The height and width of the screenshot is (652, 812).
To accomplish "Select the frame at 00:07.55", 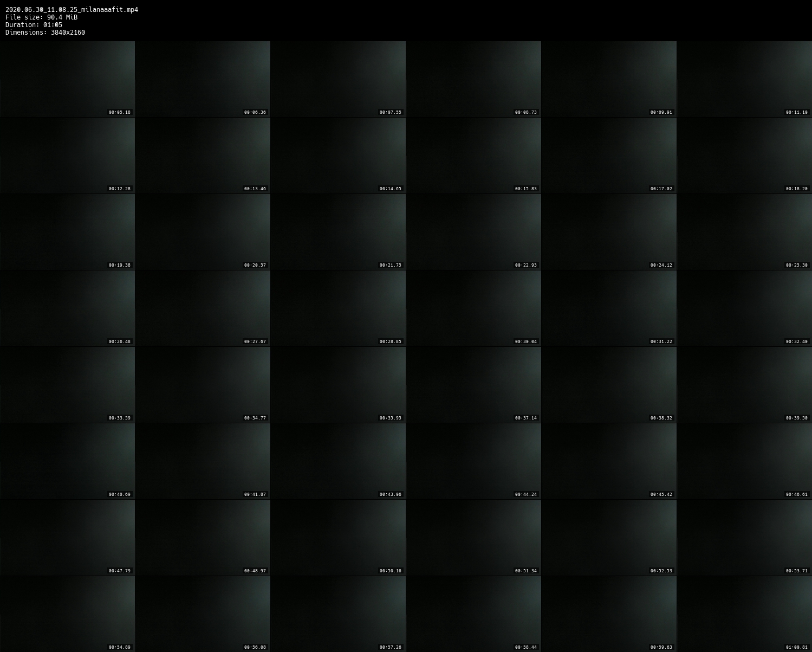I will (x=338, y=79).
